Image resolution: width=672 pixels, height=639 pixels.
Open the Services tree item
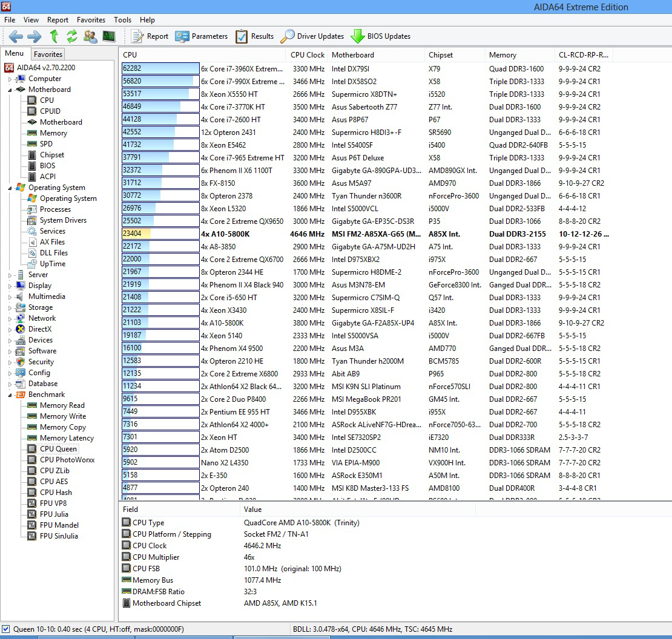click(53, 231)
